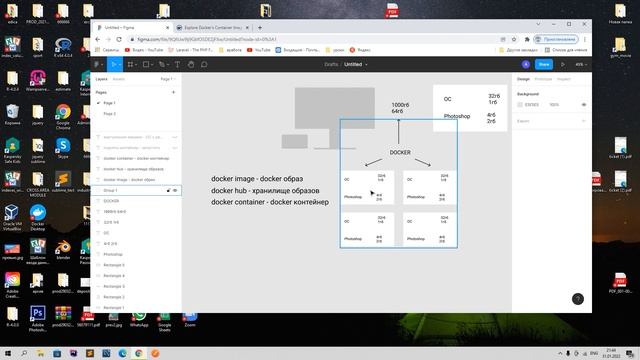The height and width of the screenshot is (360, 640).
Task: Select the Move tool
Action: pos(114,64)
